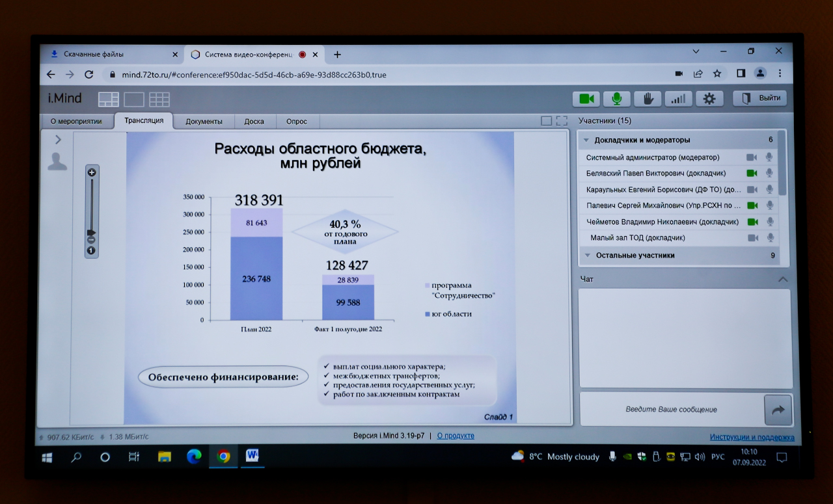The image size is (833, 504).
Task: Switch to the Опрос tab
Action: pyautogui.click(x=297, y=122)
